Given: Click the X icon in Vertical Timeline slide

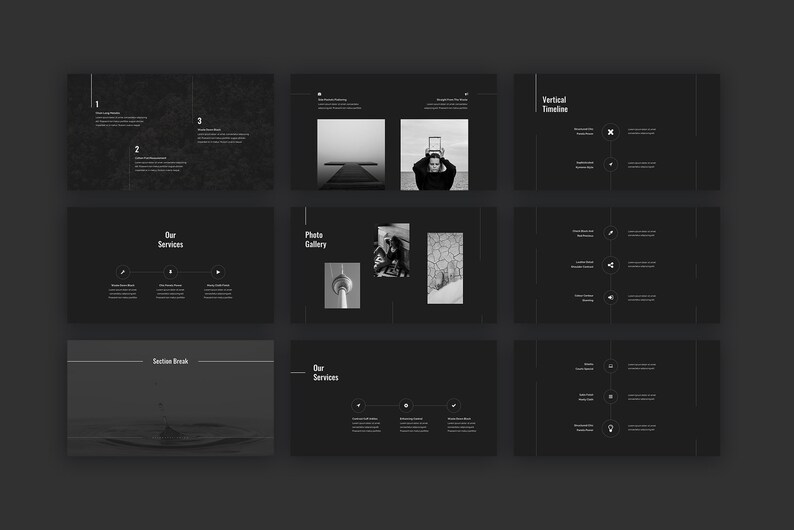Looking at the screenshot, I should coord(611,132).
